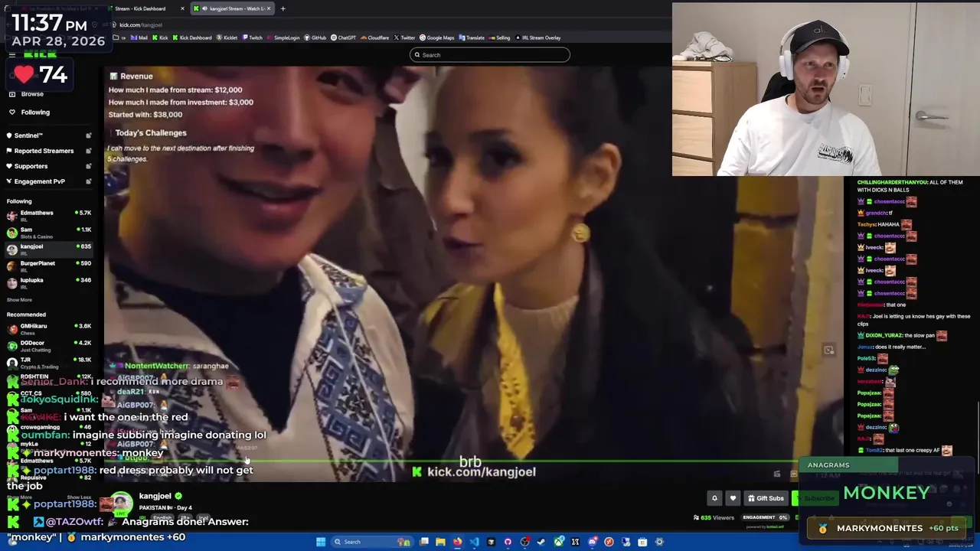Open Sentinel from the sidebar

click(x=28, y=135)
